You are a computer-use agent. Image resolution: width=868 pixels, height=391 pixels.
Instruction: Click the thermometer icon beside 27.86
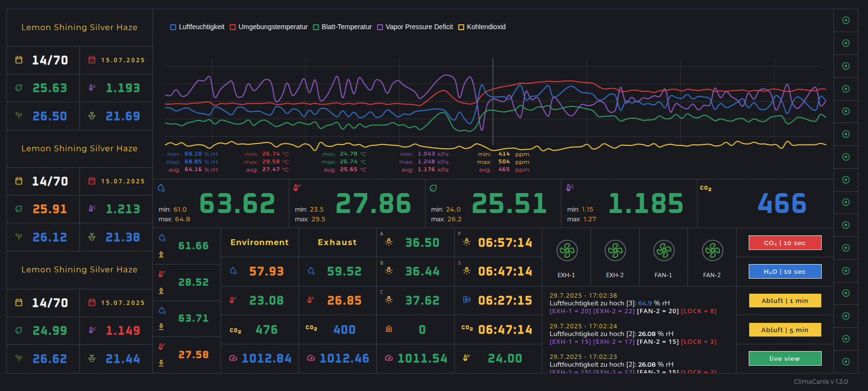click(297, 188)
